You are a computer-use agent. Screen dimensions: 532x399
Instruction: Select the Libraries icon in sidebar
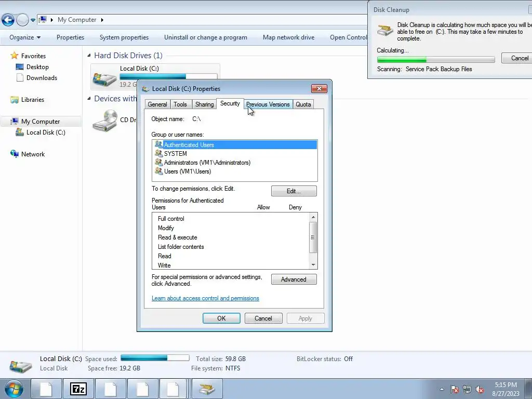[x=14, y=99]
